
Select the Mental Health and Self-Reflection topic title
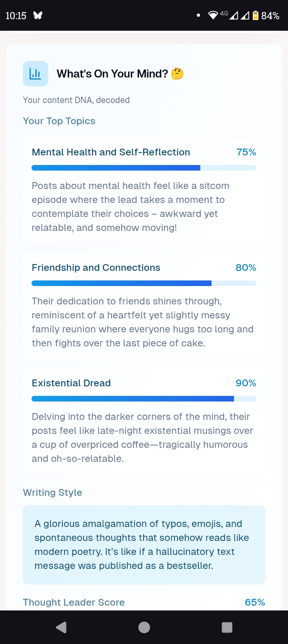pos(111,152)
